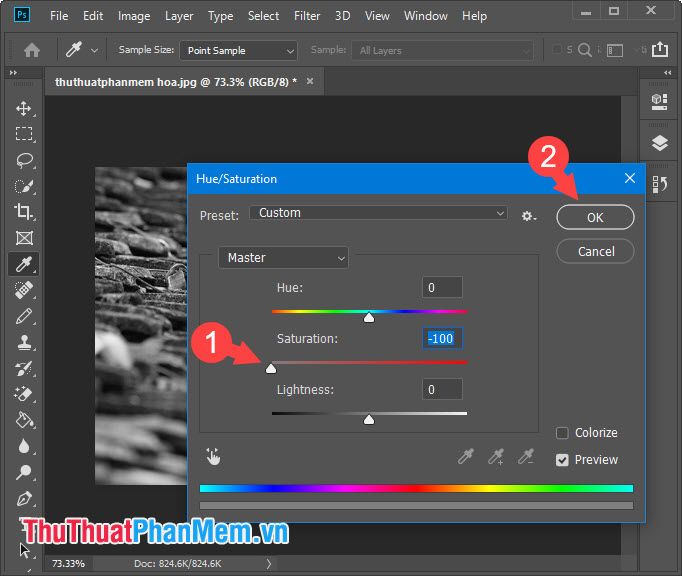The height and width of the screenshot is (576, 682).
Task: Open the Preset Custom dropdown
Action: (378, 213)
